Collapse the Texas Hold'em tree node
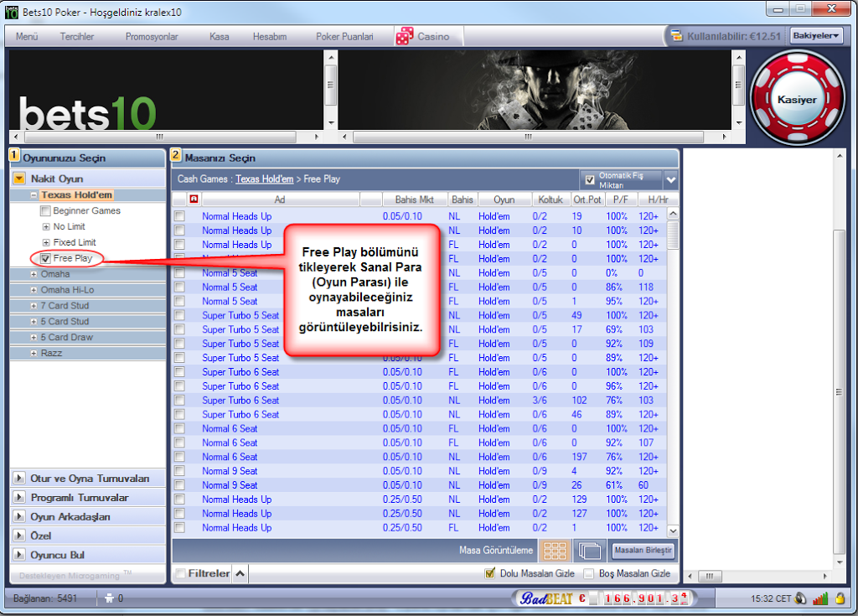The height and width of the screenshot is (616, 858). (x=34, y=195)
